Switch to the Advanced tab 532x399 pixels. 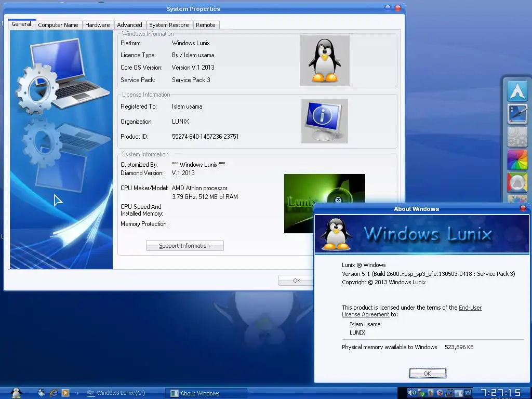click(x=129, y=25)
